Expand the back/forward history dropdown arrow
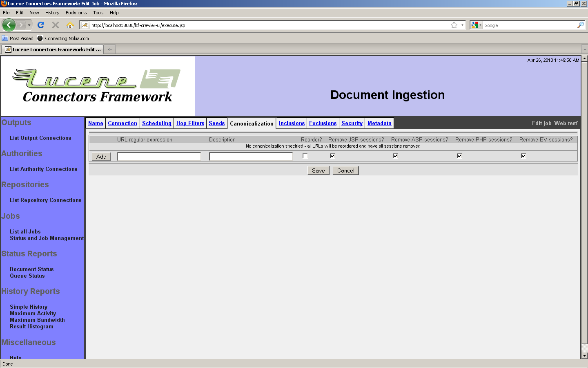588x368 pixels. tap(29, 25)
